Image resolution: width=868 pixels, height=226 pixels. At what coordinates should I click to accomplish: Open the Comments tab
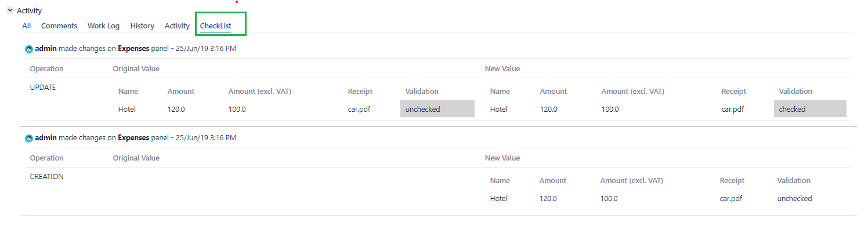pos(59,25)
